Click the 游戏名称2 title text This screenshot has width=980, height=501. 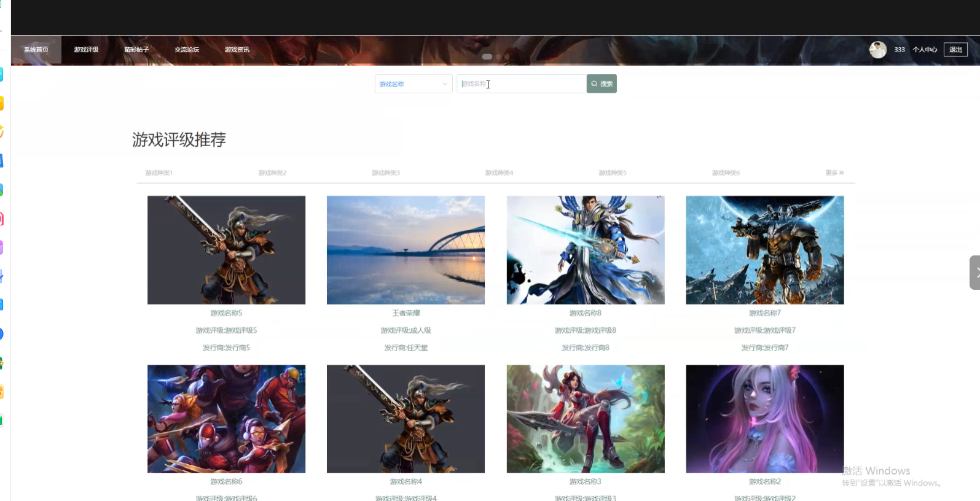[765, 482]
